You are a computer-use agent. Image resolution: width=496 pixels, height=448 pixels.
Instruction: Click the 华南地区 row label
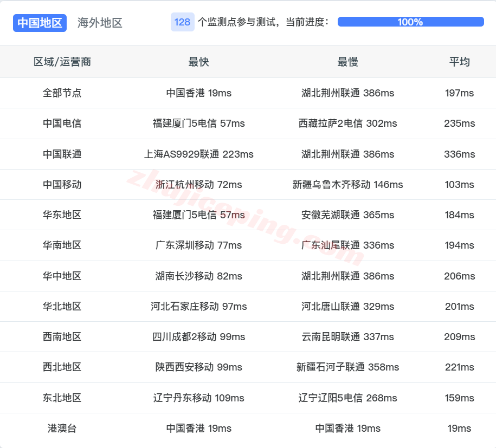click(x=62, y=245)
